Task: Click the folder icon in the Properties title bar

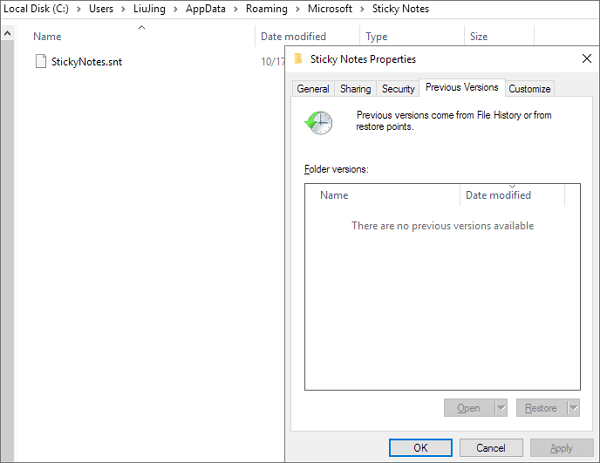Action: coord(299,59)
